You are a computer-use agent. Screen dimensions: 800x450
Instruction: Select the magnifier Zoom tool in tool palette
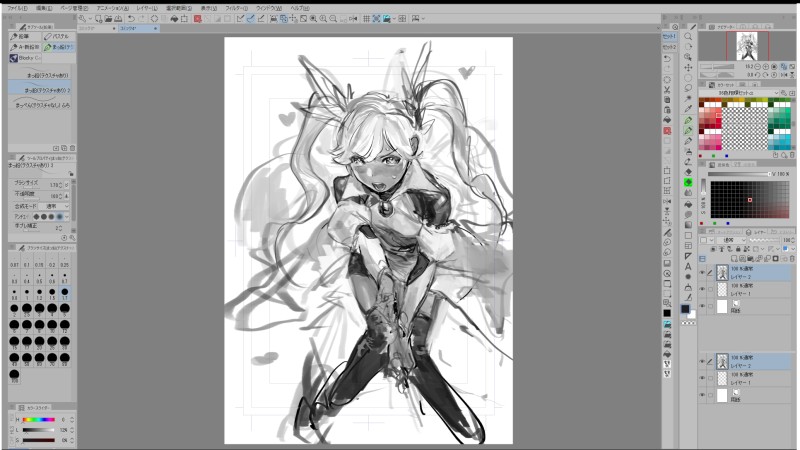[x=688, y=36]
